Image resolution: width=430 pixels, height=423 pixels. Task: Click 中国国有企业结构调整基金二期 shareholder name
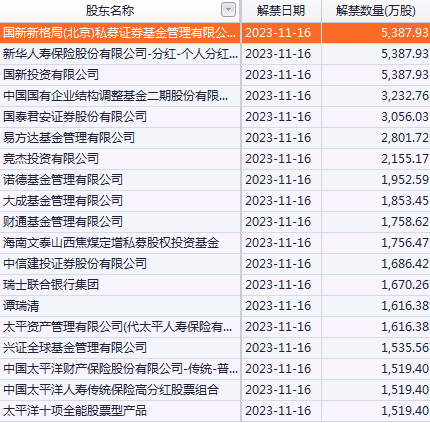(x=116, y=96)
